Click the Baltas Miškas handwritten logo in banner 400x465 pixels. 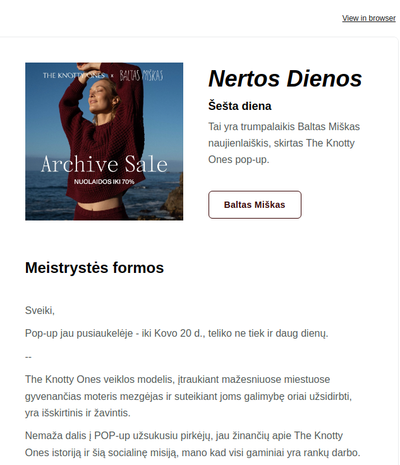(x=141, y=76)
